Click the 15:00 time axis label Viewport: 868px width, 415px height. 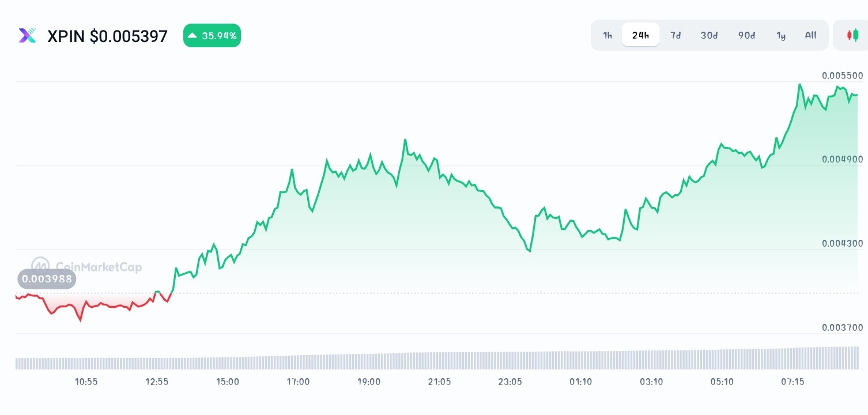228,382
